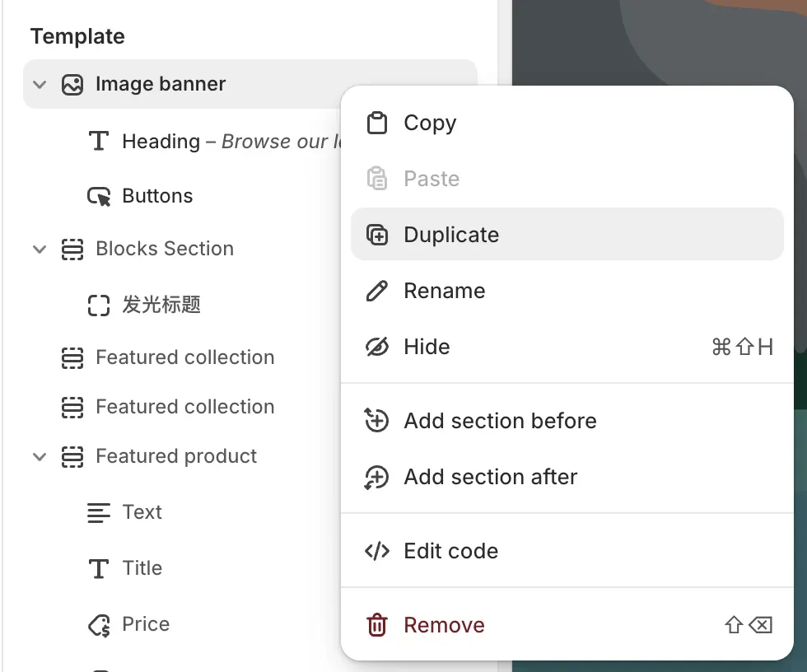Click the Price tag icon
The image size is (807, 672).
(99, 623)
